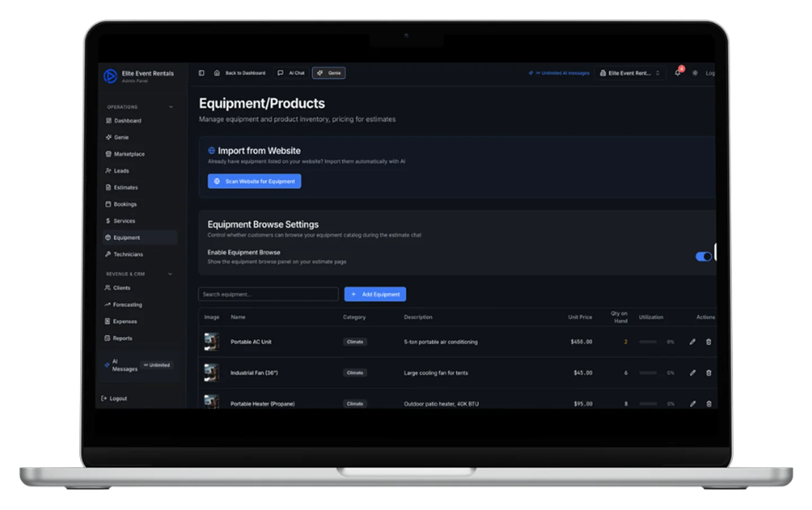Go to Forecasting in the sidebar
This screenshot has width=812, height=510.
[x=127, y=304]
